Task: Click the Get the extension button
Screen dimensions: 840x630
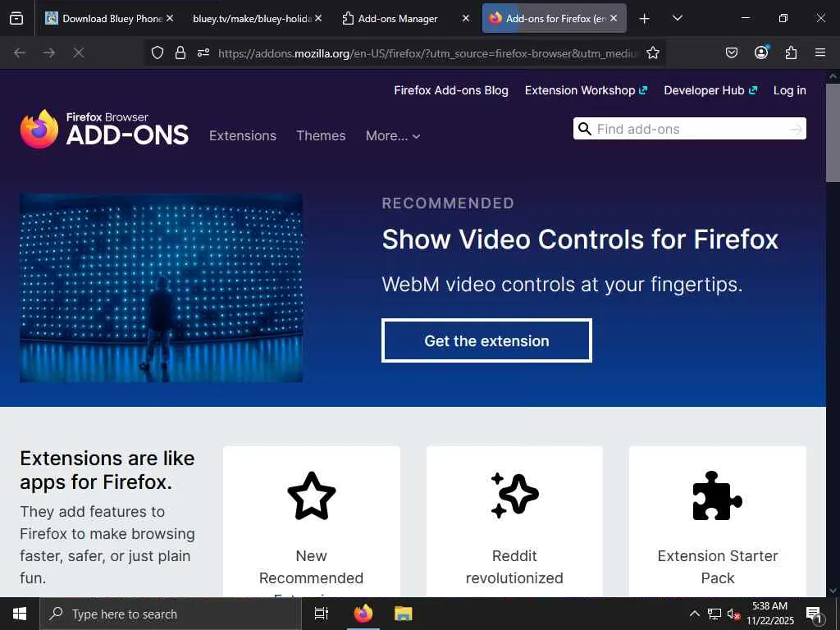Action: pyautogui.click(x=486, y=340)
